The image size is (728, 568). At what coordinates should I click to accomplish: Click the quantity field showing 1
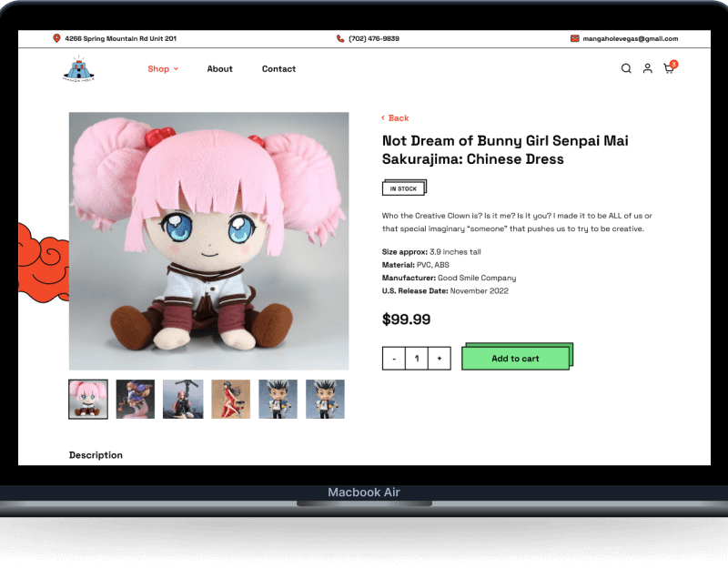417,359
